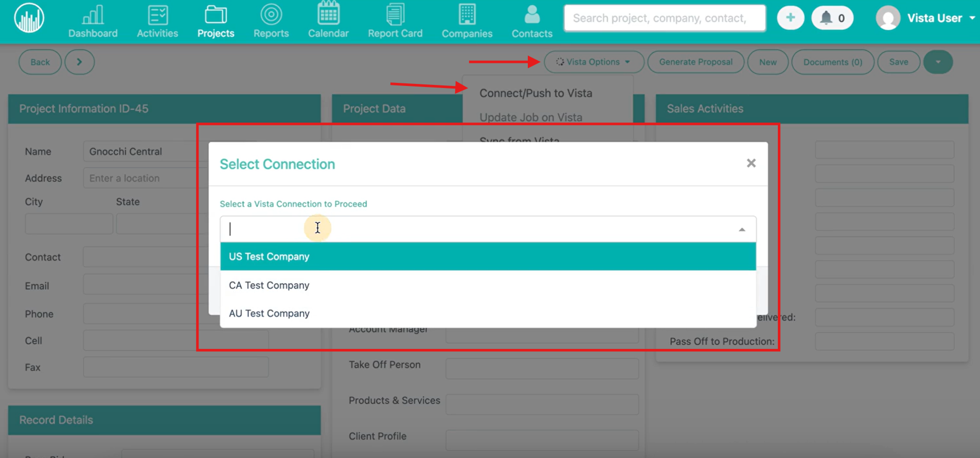
Task: Click the plus add button
Action: click(791, 18)
